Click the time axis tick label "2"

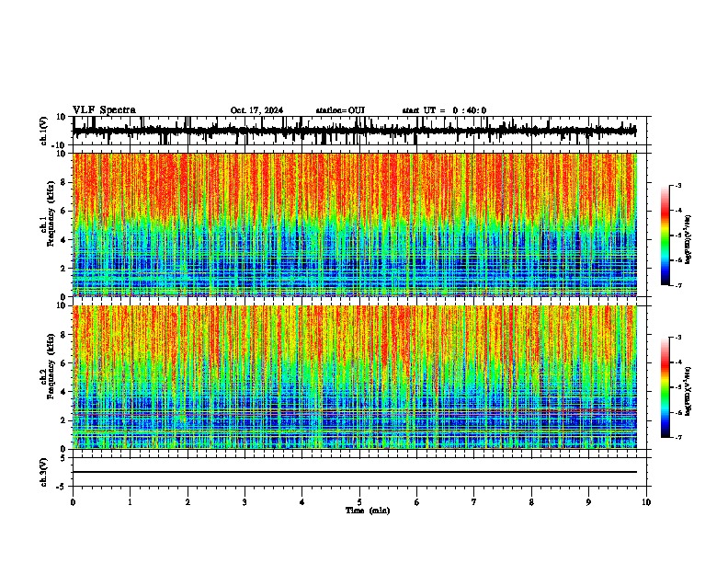[x=188, y=502]
